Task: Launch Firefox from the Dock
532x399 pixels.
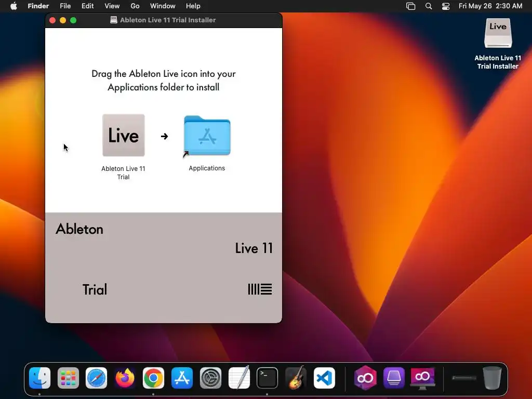Action: point(125,378)
